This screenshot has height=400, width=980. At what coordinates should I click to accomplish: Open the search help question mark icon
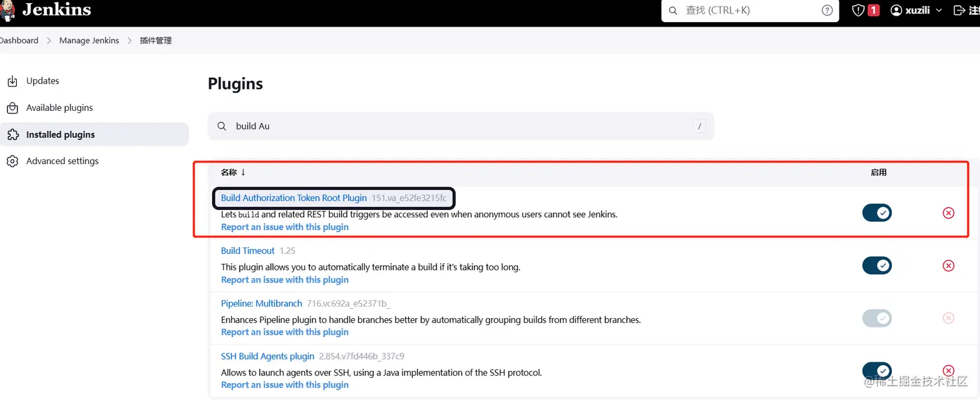coord(827,10)
